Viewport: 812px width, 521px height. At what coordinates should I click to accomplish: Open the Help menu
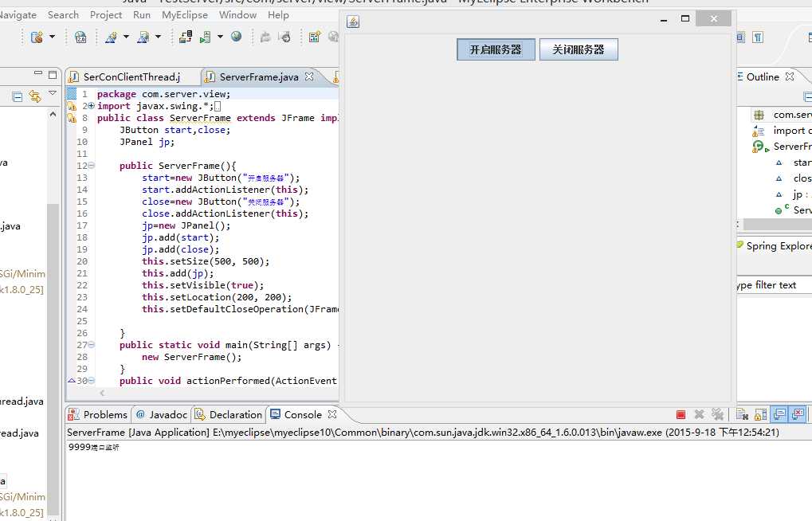point(278,15)
